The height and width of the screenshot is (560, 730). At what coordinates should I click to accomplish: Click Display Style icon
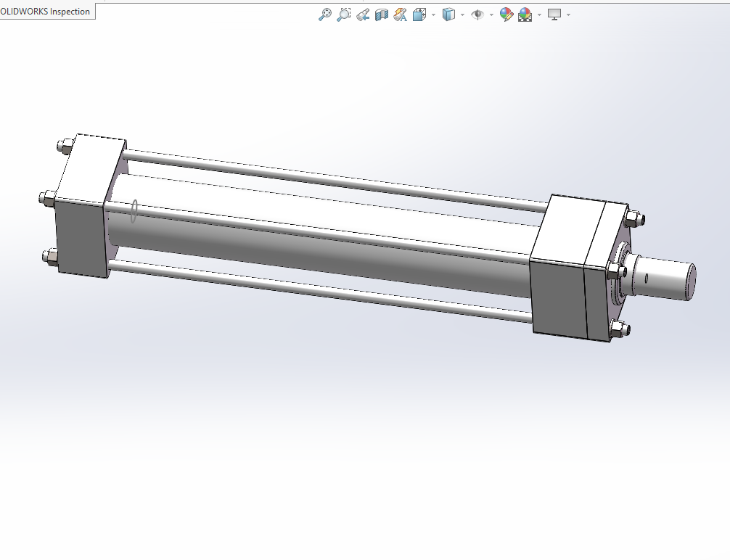tap(448, 15)
